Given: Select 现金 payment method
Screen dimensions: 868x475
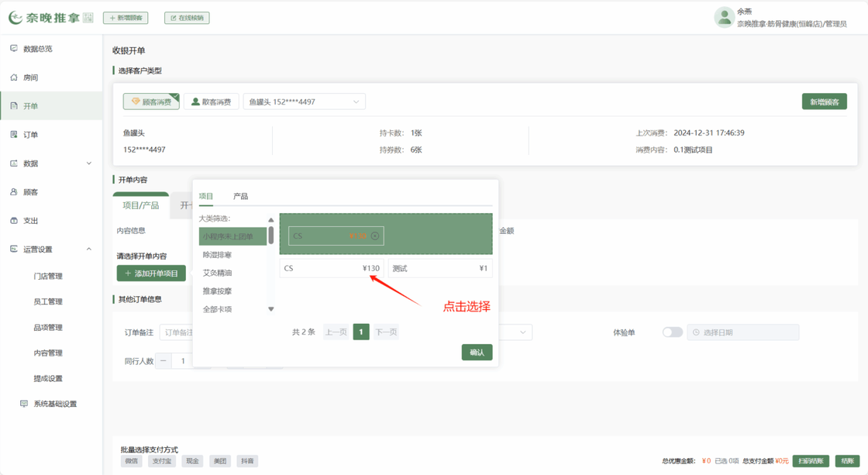Looking at the screenshot, I should point(192,461).
